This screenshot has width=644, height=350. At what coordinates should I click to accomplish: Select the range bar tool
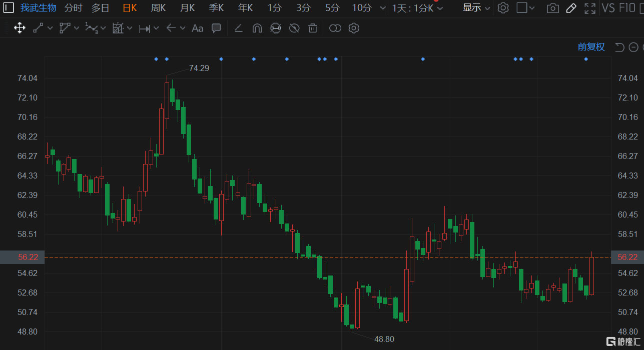click(144, 28)
